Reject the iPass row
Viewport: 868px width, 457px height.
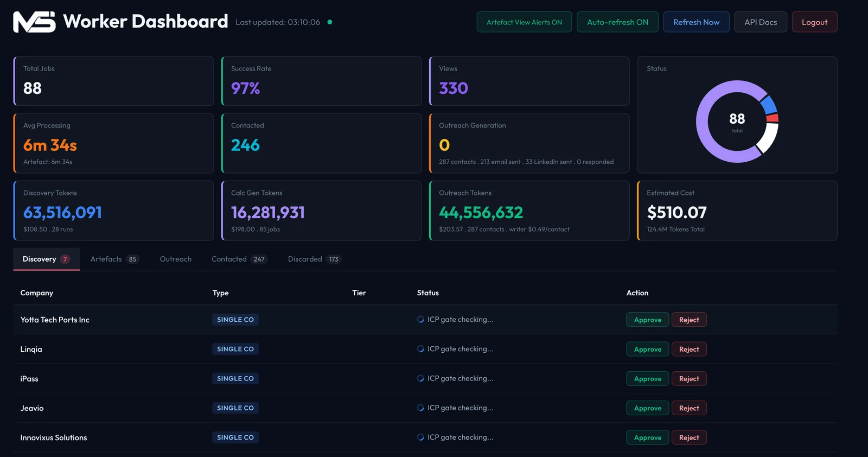pos(689,379)
